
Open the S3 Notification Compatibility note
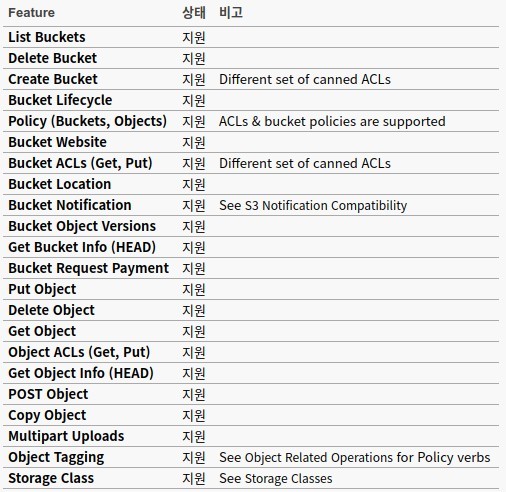(x=313, y=205)
